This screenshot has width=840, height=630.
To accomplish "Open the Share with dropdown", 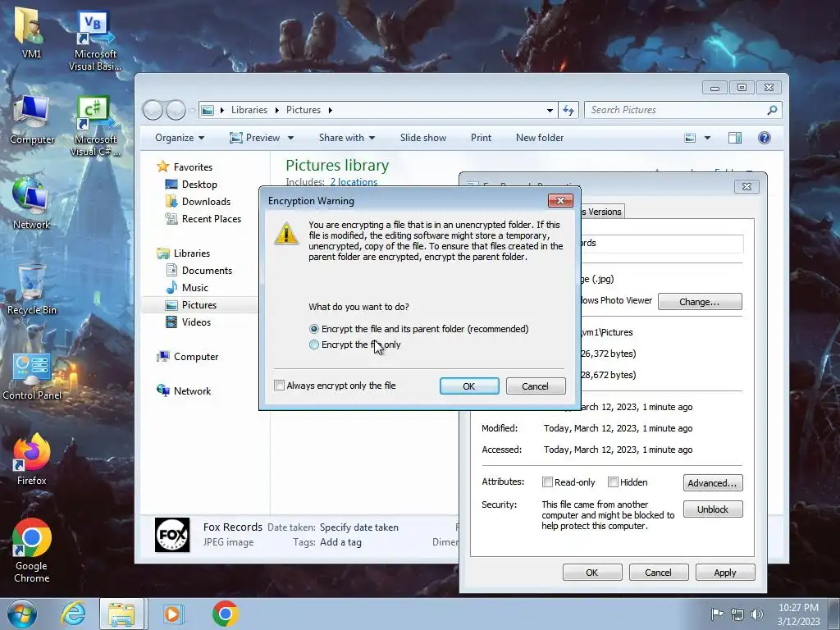I will coord(347,138).
